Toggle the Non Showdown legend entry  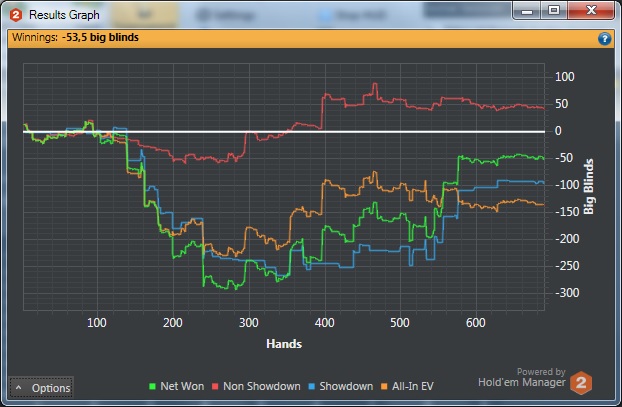tap(256, 386)
